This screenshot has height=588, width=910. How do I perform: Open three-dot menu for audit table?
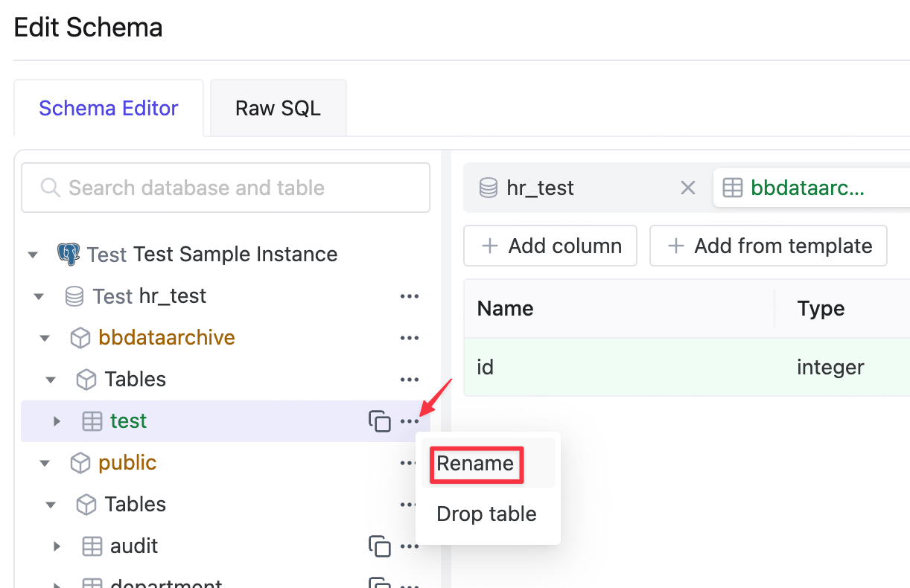pyautogui.click(x=410, y=546)
